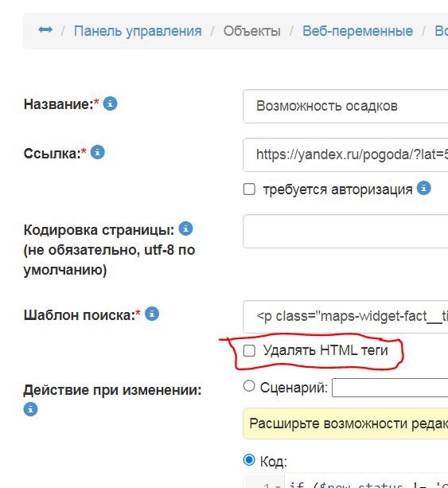Click Объекты breadcrumb item
The height and width of the screenshot is (488, 448).
pos(251,31)
